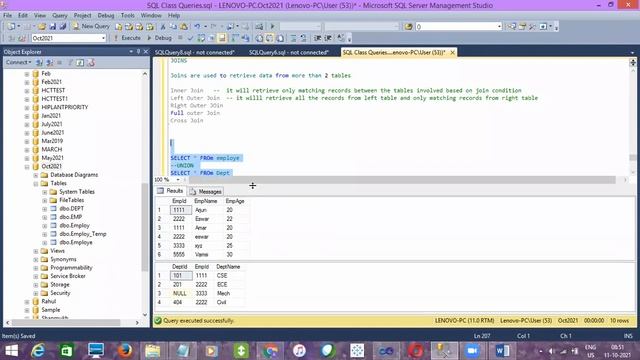640x360 pixels.
Task: Switch to the SQLQuery8.sql tab
Action: pos(195,53)
